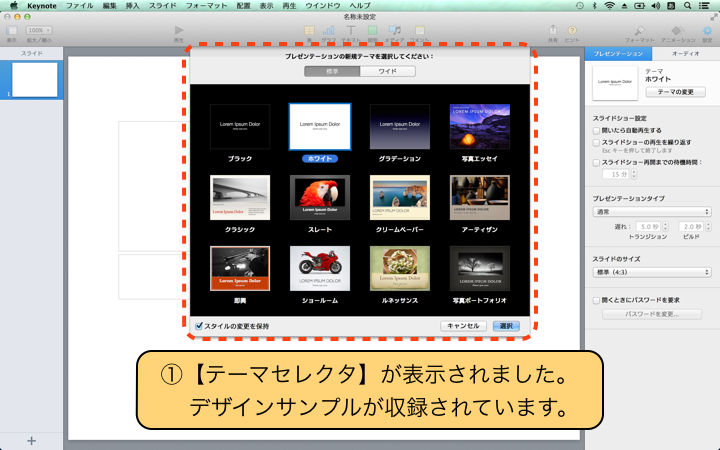Open the ファイル menu

pyautogui.click(x=80, y=6)
